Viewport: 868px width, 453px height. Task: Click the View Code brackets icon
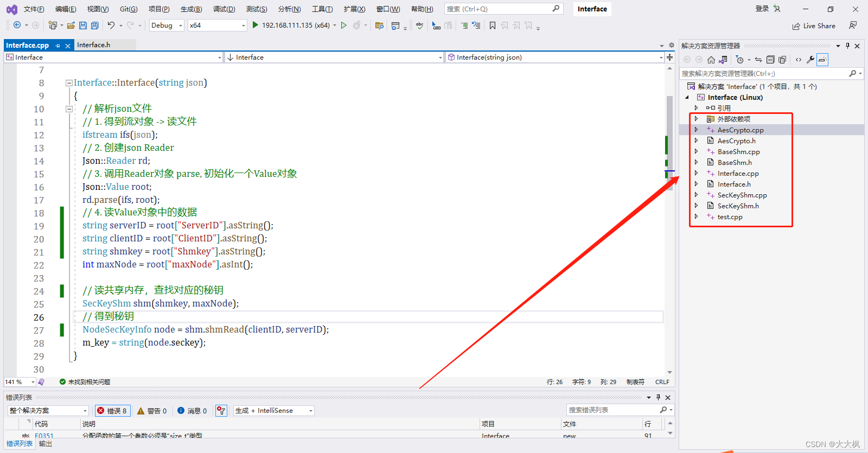[x=799, y=60]
